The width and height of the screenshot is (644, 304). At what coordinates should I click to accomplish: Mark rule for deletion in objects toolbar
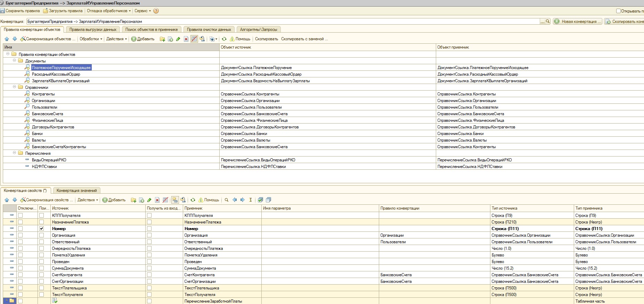[186, 39]
